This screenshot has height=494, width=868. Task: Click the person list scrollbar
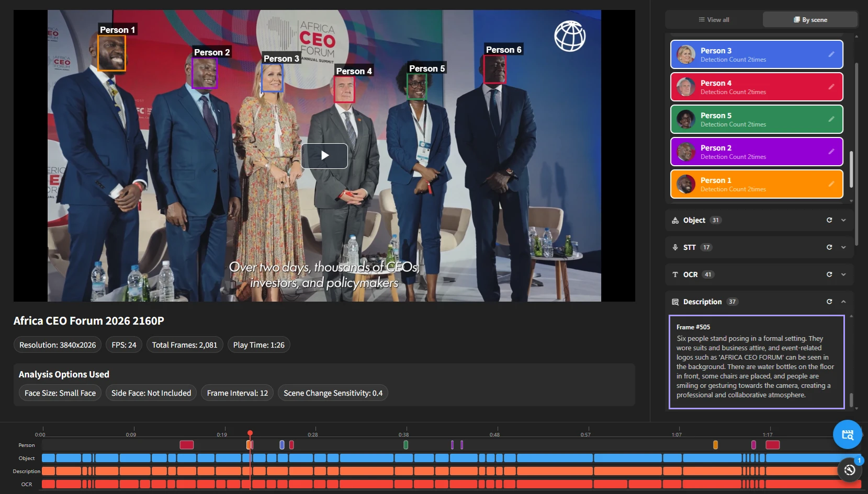click(x=852, y=169)
